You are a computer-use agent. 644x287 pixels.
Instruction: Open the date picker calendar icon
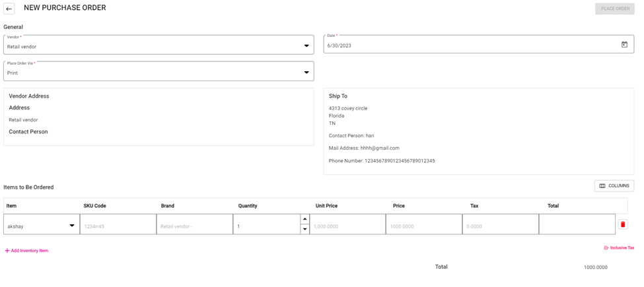tap(624, 45)
